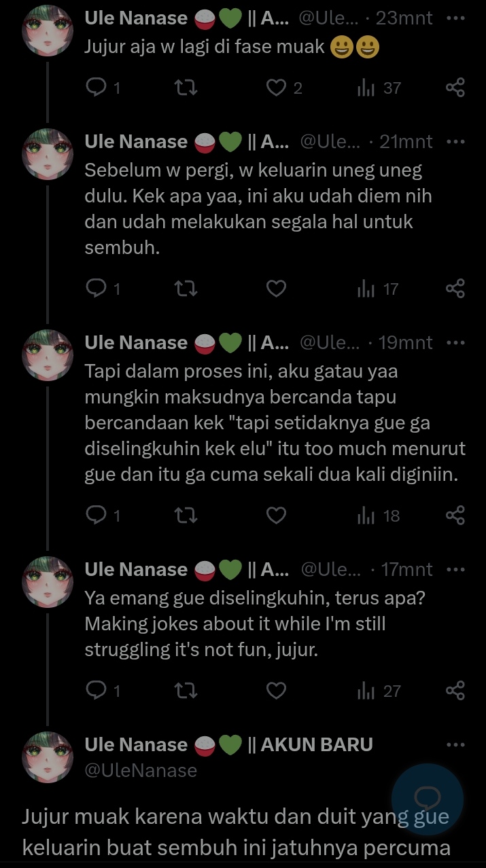Like the 'Sebelum w pergi' tweet
This screenshot has width=486, height=868.
pos(275,289)
